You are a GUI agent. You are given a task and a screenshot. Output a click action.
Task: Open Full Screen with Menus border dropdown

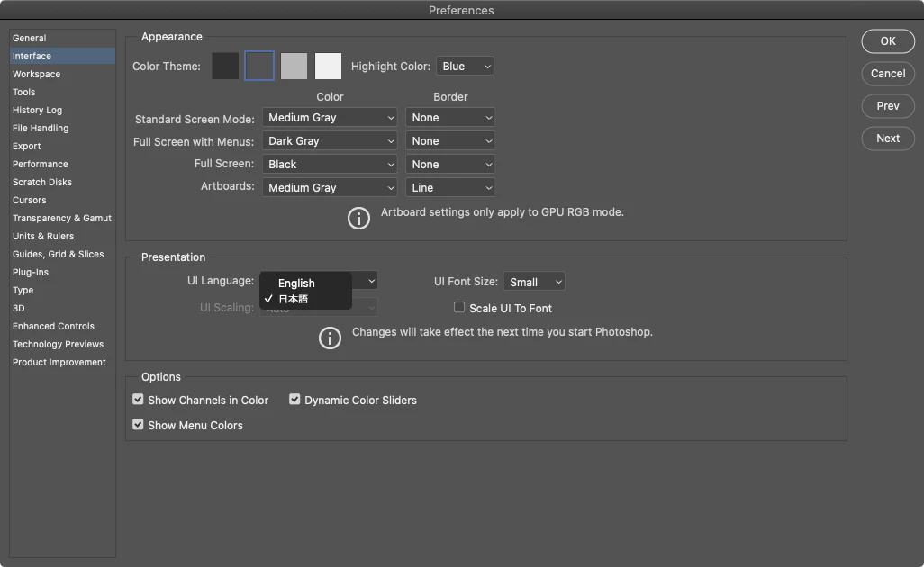point(450,140)
